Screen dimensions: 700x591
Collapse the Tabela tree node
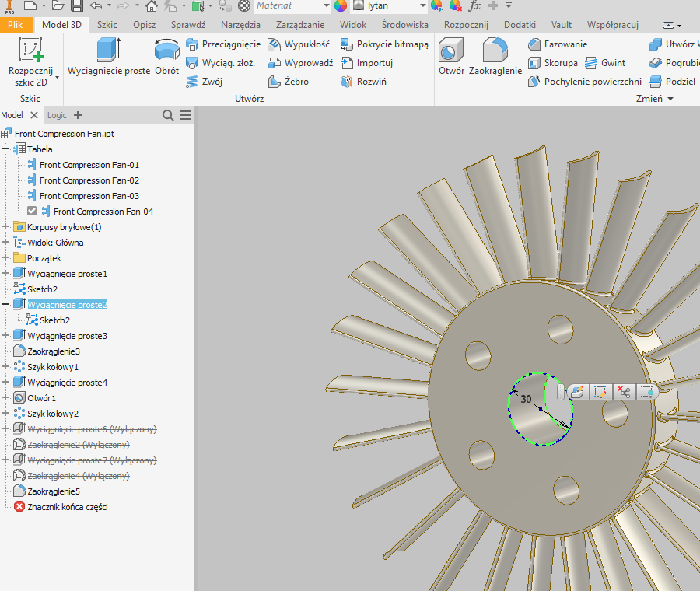pyautogui.click(x=6, y=149)
